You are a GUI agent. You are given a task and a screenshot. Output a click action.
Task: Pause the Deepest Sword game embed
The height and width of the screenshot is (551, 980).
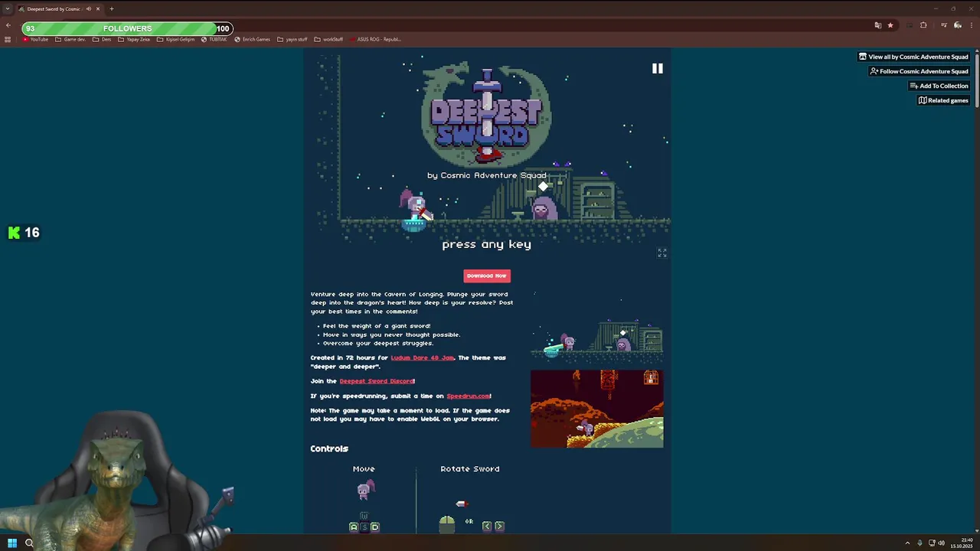[657, 69]
